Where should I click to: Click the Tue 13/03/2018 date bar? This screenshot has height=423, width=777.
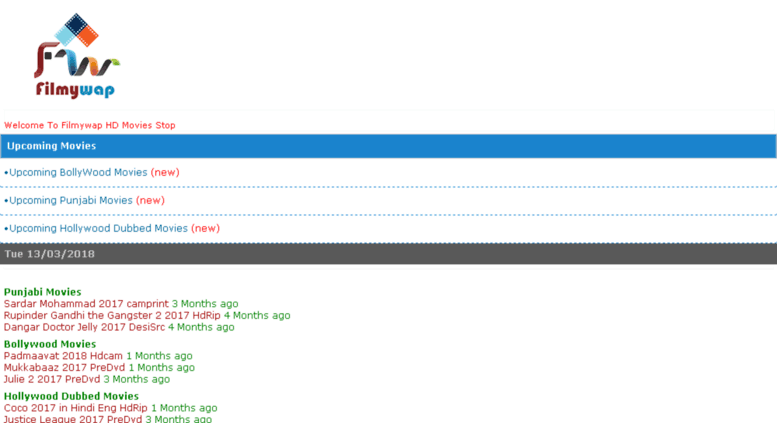[388, 254]
